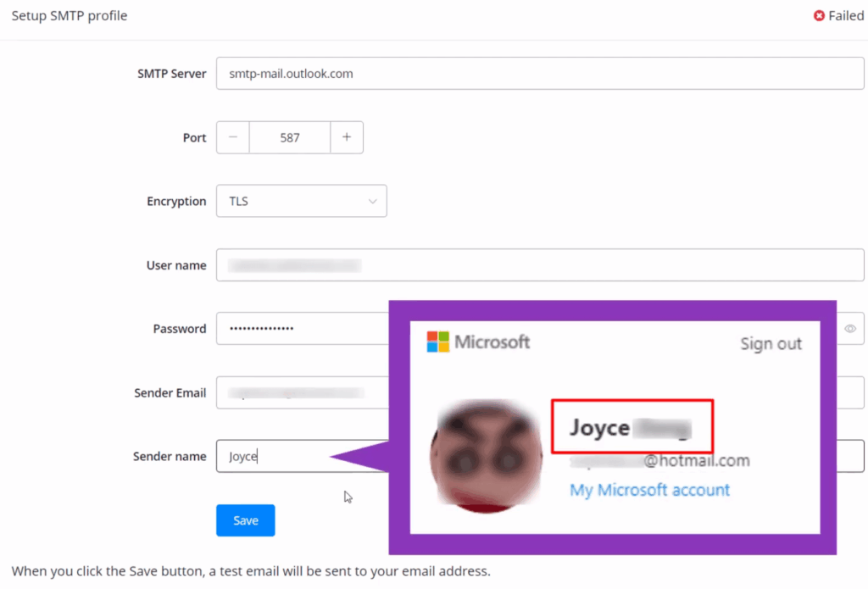This screenshot has width=868, height=589.
Task: Select the Sender Email input field
Action: tap(301, 393)
